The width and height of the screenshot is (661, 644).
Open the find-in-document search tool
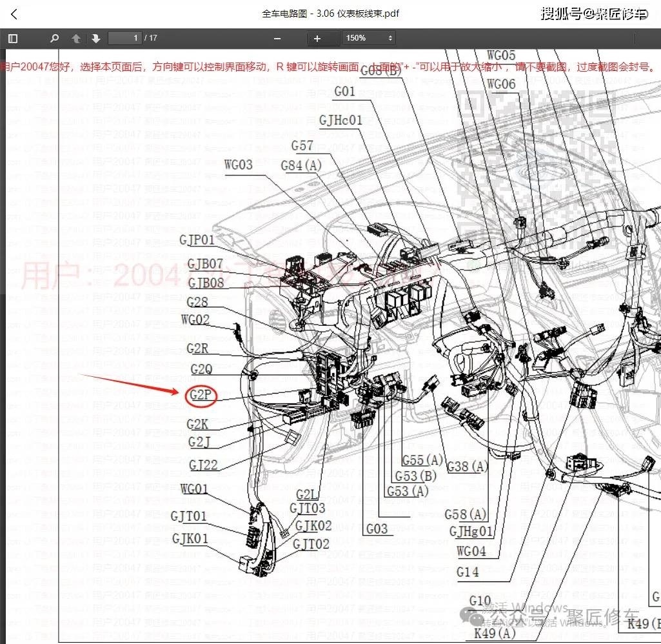point(55,39)
